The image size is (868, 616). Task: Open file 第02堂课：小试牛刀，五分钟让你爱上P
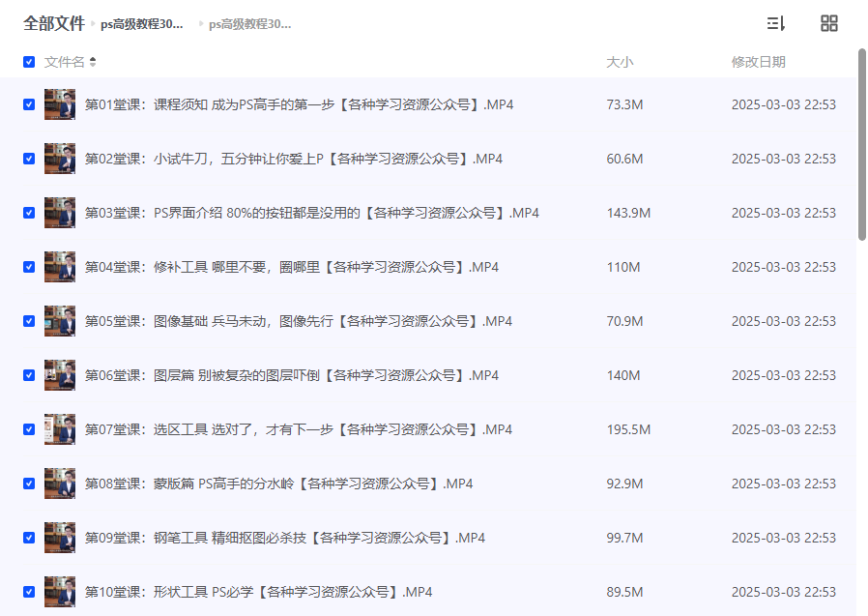click(294, 159)
